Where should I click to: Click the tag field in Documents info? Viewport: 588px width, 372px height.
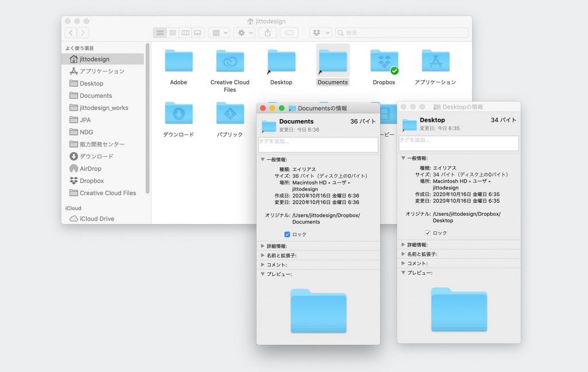(x=318, y=144)
